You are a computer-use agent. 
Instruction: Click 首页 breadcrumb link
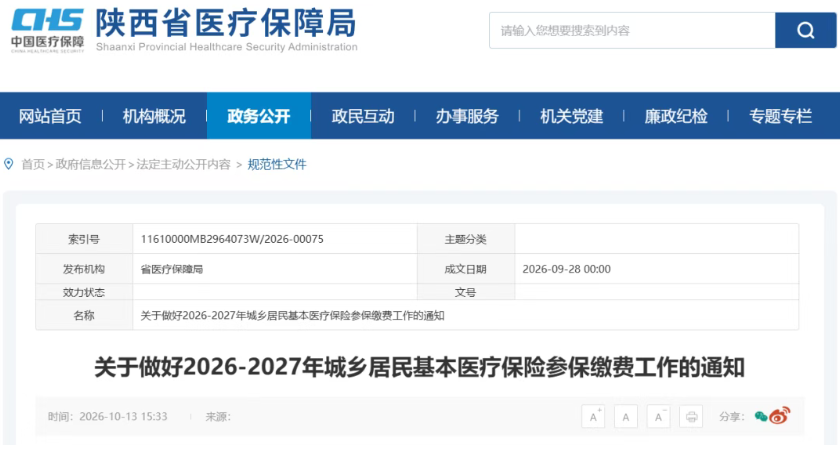tap(33, 164)
